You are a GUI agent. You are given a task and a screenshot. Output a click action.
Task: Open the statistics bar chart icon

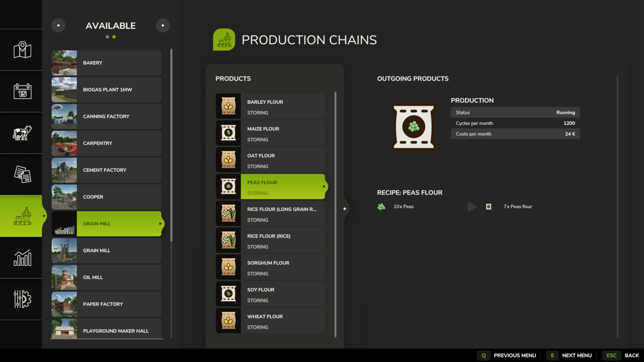click(x=22, y=258)
